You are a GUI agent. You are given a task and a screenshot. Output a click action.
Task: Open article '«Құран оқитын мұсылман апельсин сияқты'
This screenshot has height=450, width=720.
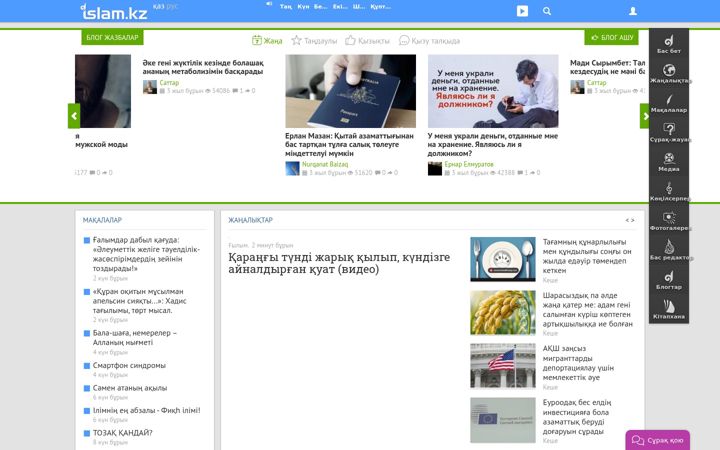[140, 301]
